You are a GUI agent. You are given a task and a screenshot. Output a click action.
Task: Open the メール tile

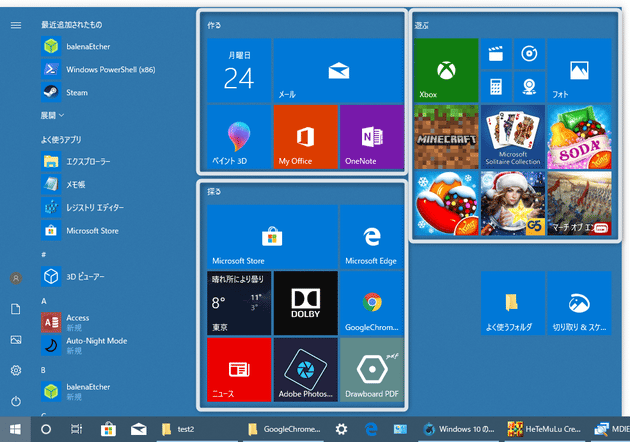tap(339, 70)
